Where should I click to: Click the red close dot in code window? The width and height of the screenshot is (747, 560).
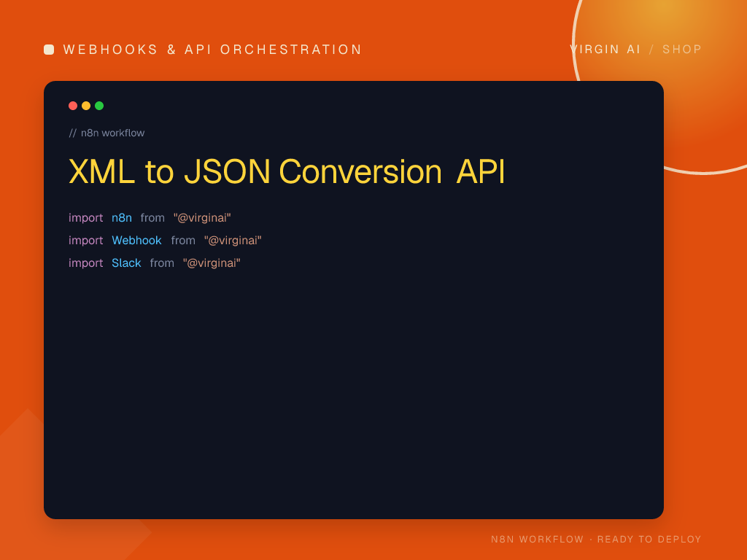[x=73, y=106]
